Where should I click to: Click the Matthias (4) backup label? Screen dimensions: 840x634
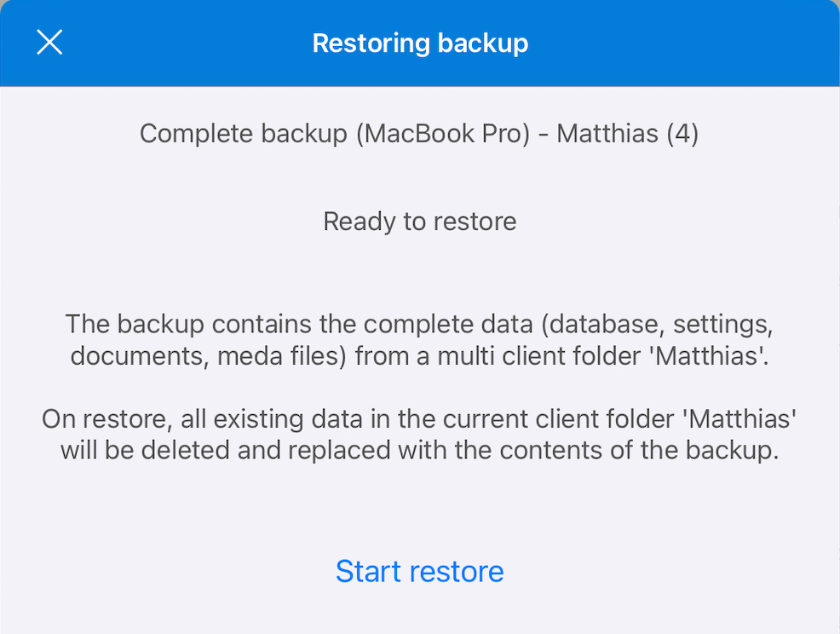click(x=628, y=134)
